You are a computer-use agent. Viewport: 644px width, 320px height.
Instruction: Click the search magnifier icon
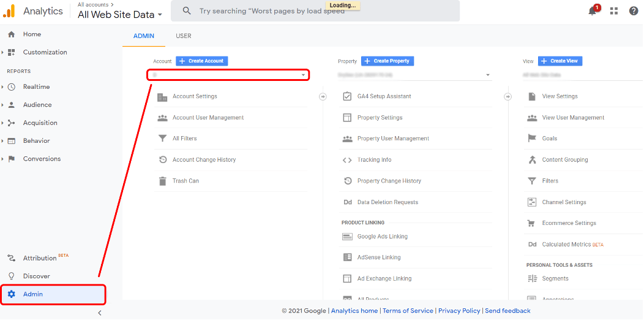[187, 11]
